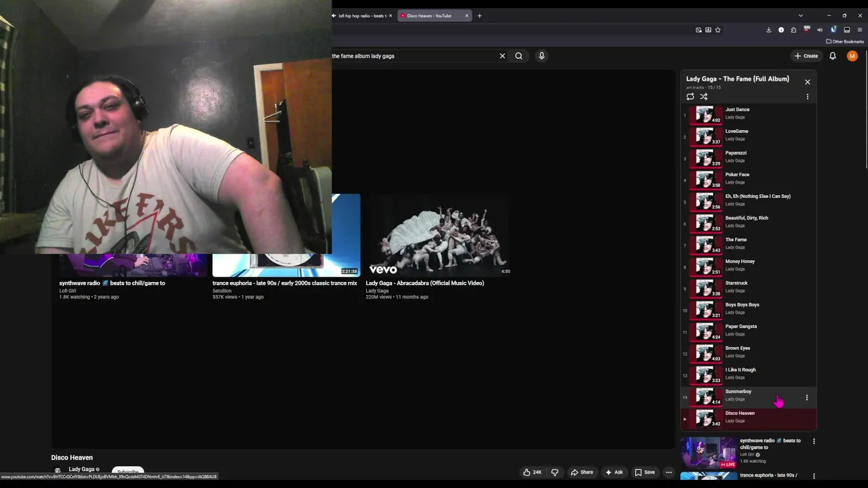Image resolution: width=868 pixels, height=488 pixels.
Task: Open browser hamburger application menu
Action: [x=860, y=30]
